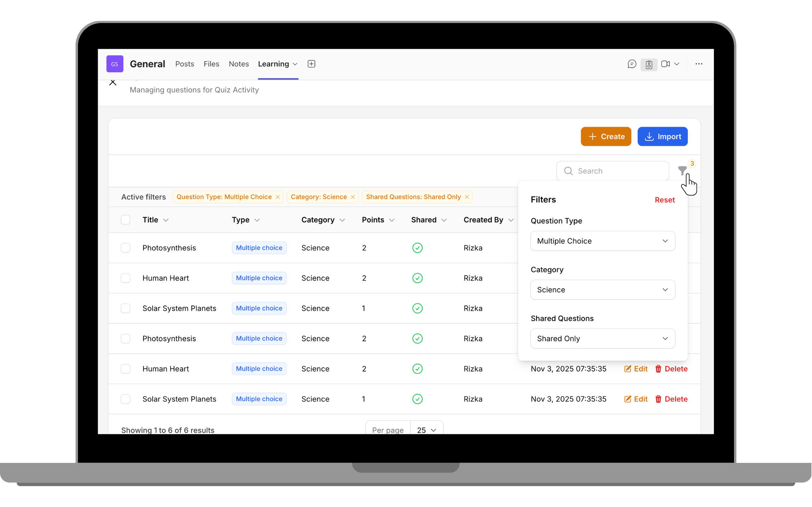Open more options via the ellipsis icon
This screenshot has width=812, height=507.
(x=699, y=64)
